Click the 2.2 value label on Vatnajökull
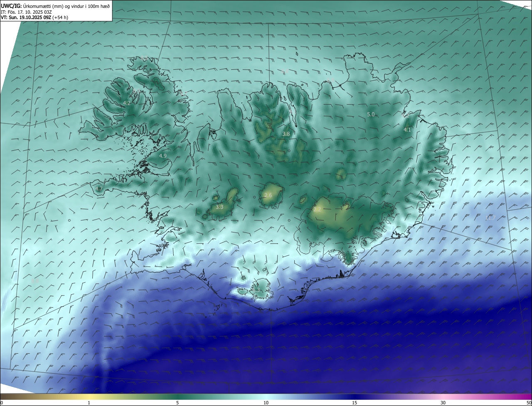 [317, 210]
